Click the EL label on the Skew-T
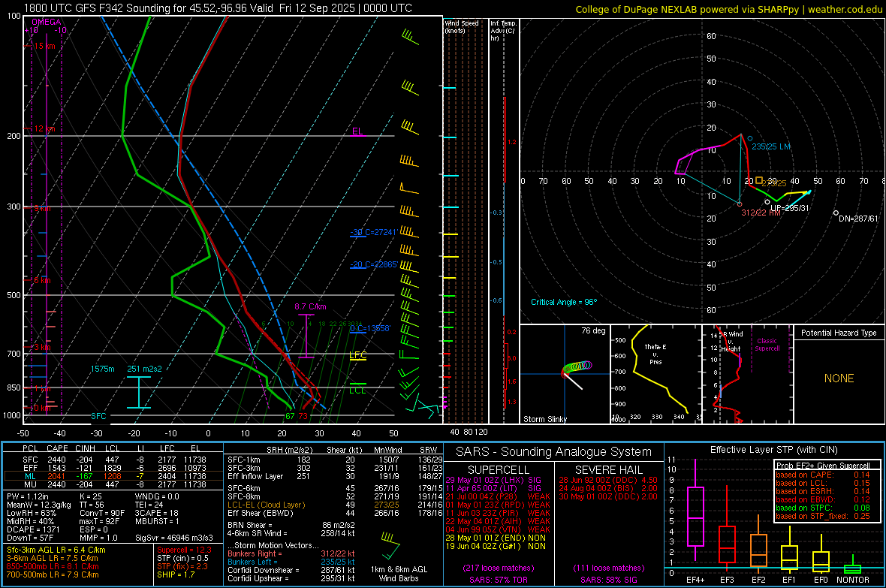This screenshot has width=886, height=588. pyautogui.click(x=357, y=131)
